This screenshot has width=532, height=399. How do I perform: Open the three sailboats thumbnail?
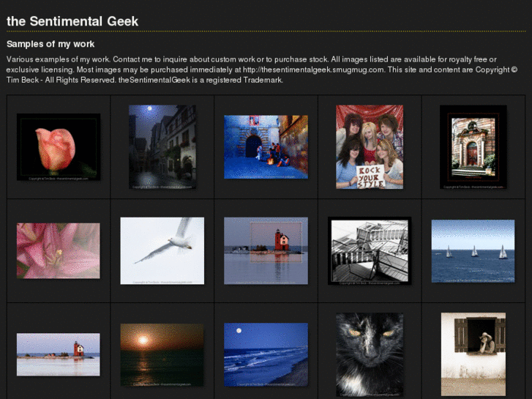473,251
